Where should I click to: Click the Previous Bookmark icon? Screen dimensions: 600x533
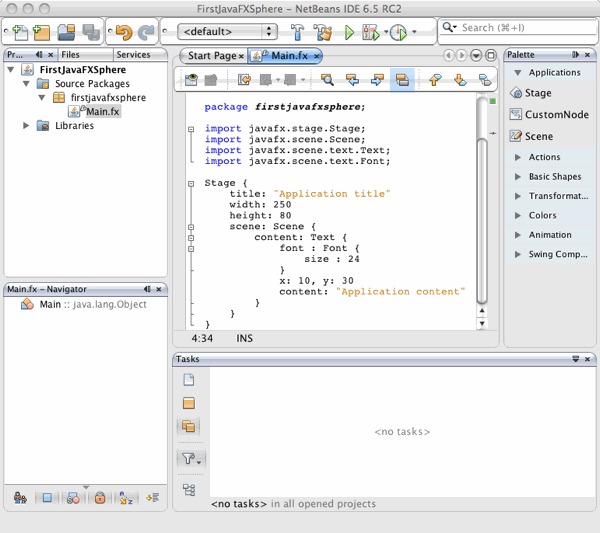(435, 80)
